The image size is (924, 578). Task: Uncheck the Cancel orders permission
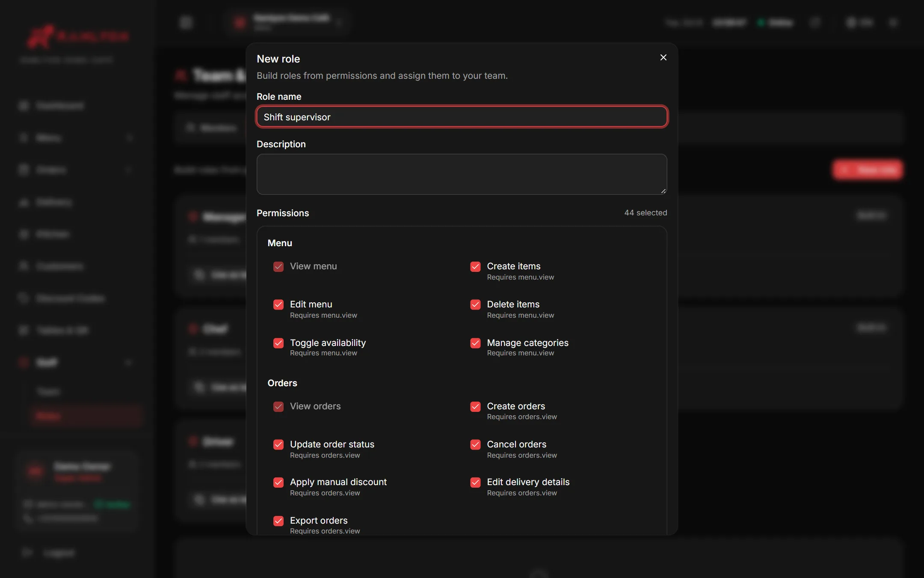[x=475, y=444]
